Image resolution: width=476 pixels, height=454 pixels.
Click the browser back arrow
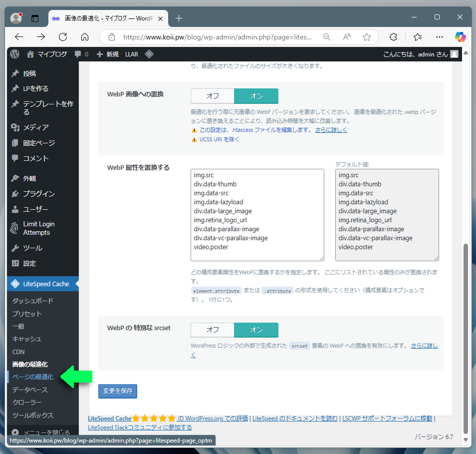(19, 37)
